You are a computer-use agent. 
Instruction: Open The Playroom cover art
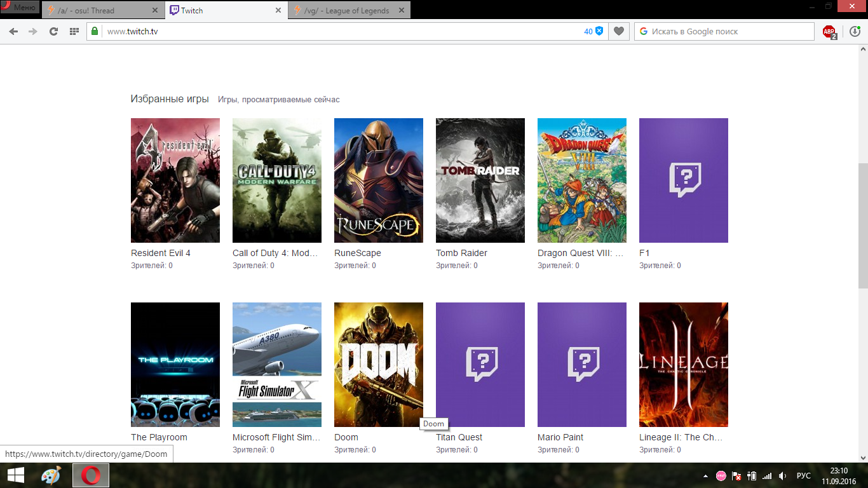[175, 365]
